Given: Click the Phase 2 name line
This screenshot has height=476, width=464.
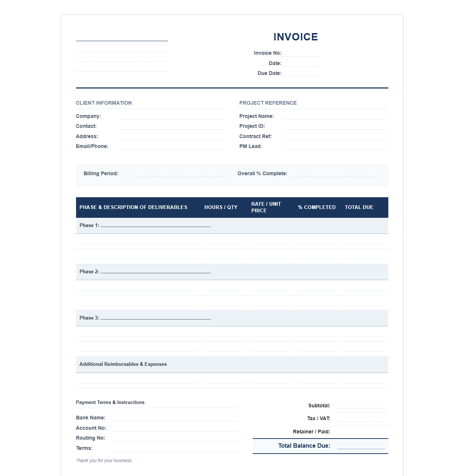Looking at the screenshot, I should point(156,271).
